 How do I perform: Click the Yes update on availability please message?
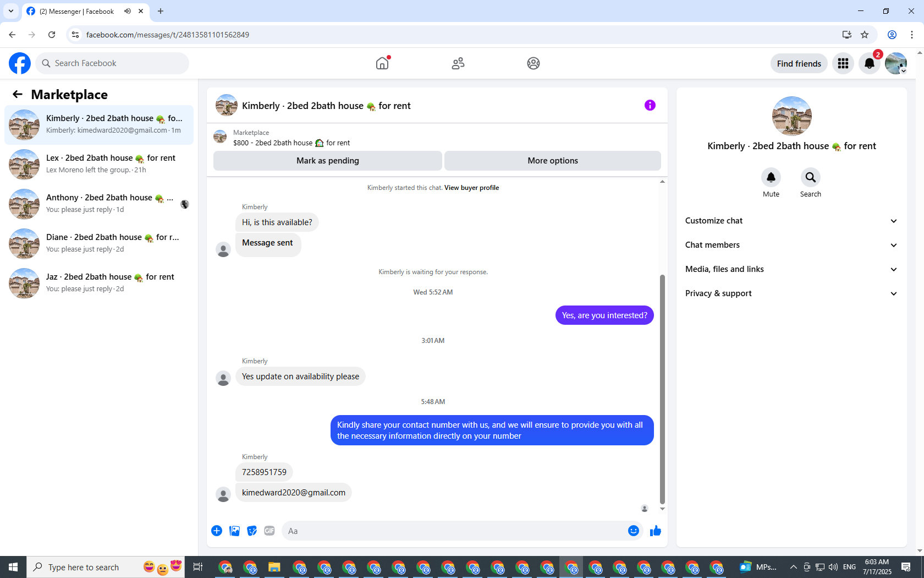300,377
